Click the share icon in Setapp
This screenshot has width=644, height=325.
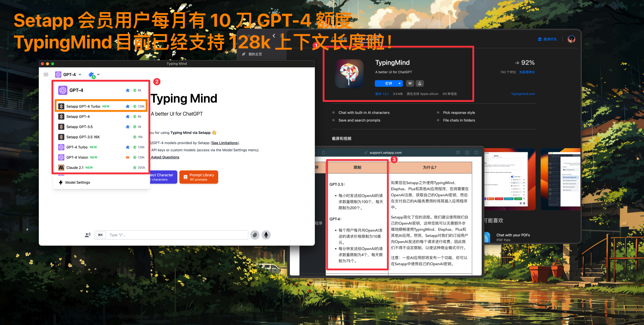420,83
